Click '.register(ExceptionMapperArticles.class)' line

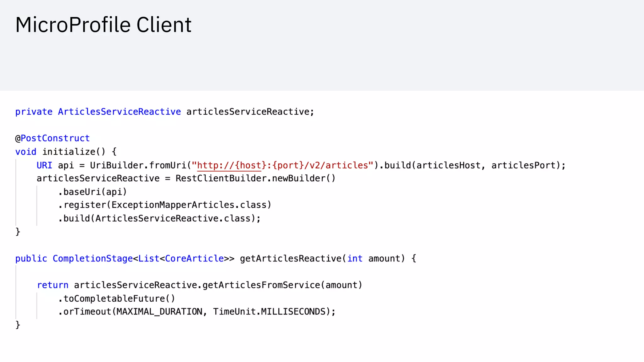(x=165, y=205)
